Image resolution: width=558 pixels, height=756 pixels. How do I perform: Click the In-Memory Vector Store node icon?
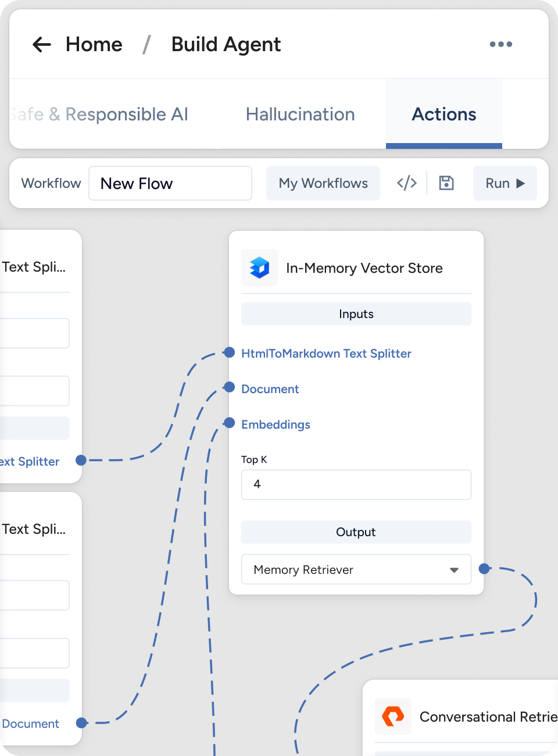coord(259,268)
